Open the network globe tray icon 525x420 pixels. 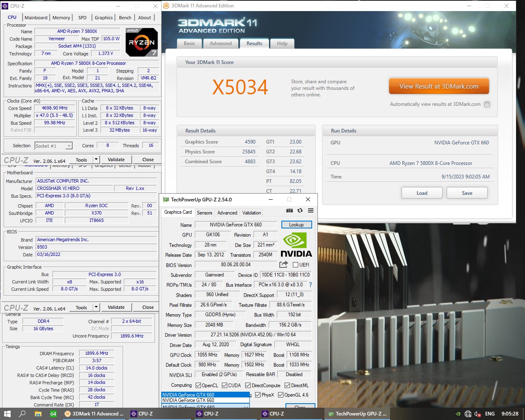pyautogui.click(x=468, y=414)
